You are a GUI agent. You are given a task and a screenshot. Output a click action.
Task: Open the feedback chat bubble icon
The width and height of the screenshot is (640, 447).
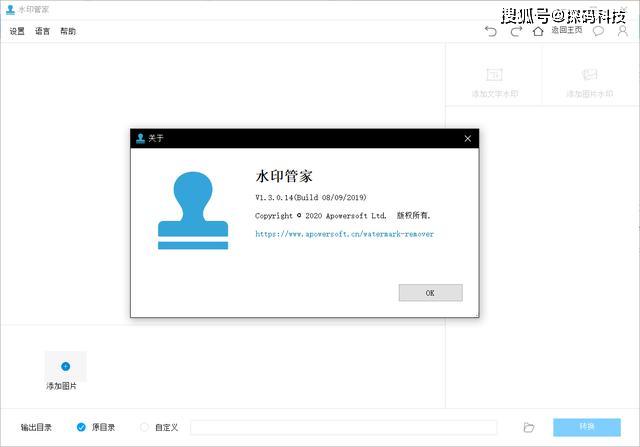(x=598, y=31)
